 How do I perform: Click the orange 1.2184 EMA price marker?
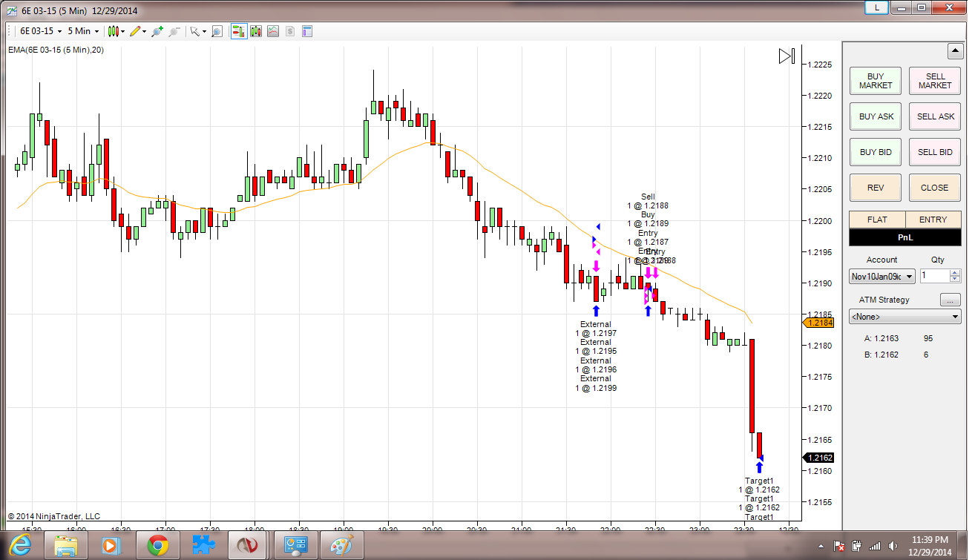click(818, 323)
